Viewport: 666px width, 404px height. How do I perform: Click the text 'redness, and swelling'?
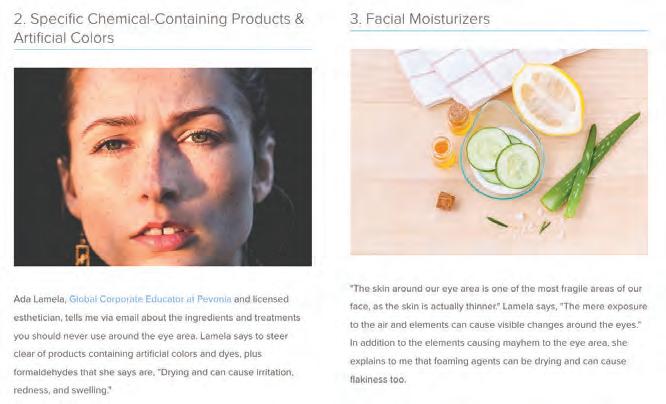tap(62, 390)
